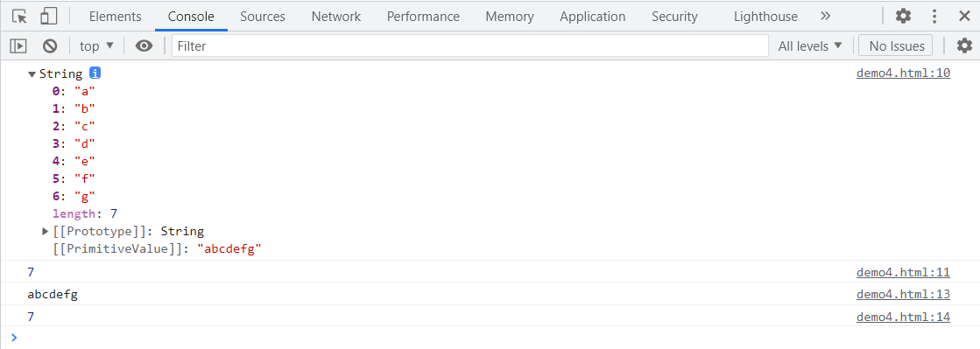Create a live expression via eye icon
Screen dimensions: 980x349
[x=145, y=45]
